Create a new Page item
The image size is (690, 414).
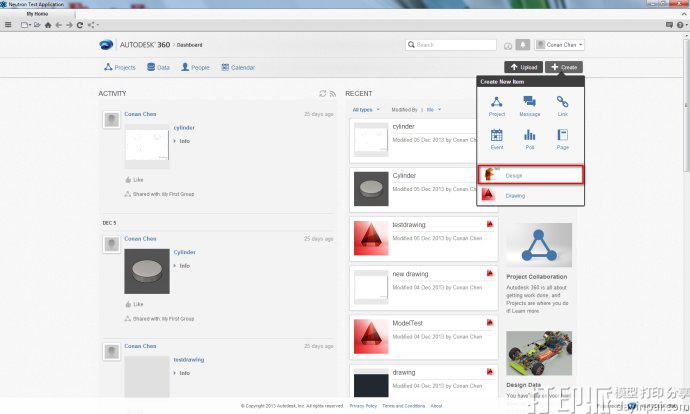point(562,139)
